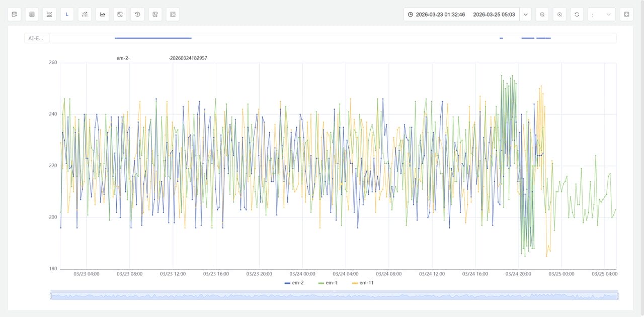Image resolution: width=644 pixels, height=317 pixels.
Task: Click the left handle of range slider
Action: pos(51,296)
